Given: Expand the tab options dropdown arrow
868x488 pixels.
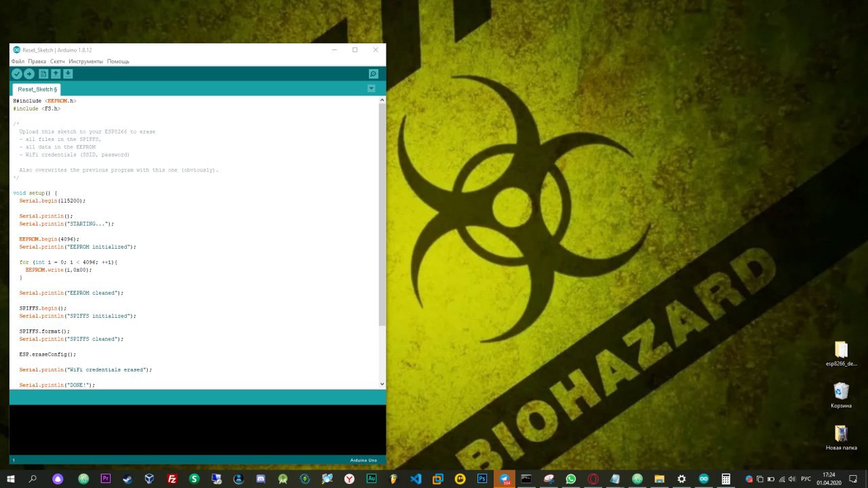Looking at the screenshot, I should pos(371,89).
